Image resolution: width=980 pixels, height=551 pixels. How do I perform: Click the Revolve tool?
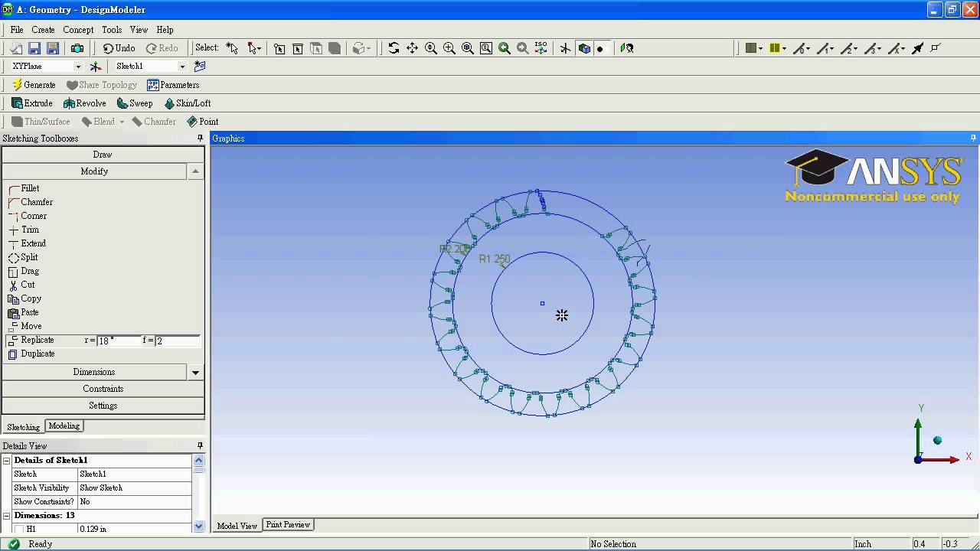[x=85, y=103]
